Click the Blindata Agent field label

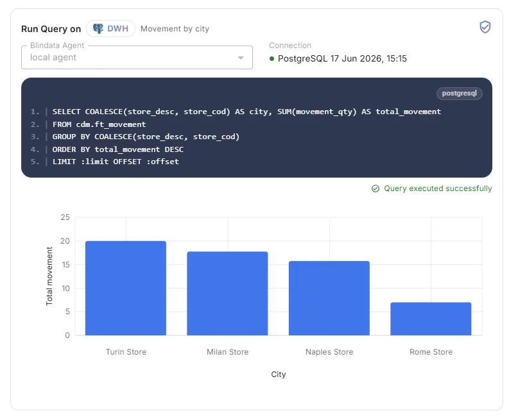(x=57, y=45)
